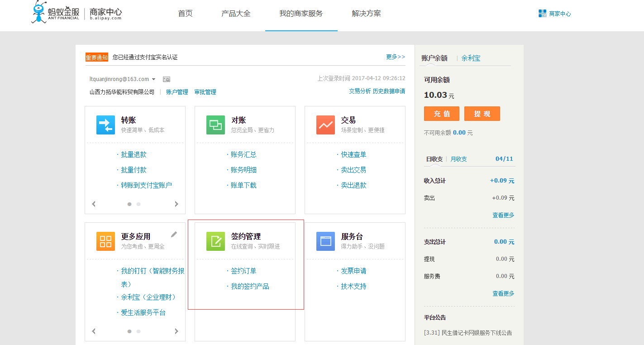Select second page dot in 更多应用 card
Viewport: 644px width, 345px height.
coord(138,331)
